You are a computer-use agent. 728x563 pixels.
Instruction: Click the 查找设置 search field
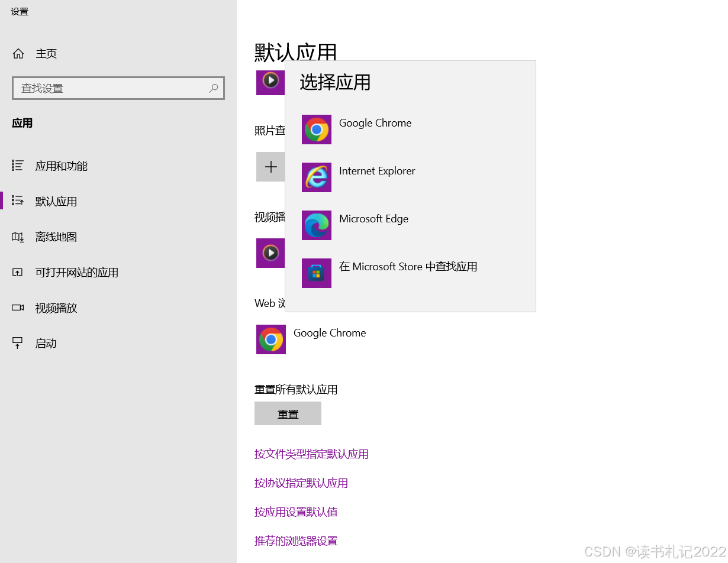point(118,88)
